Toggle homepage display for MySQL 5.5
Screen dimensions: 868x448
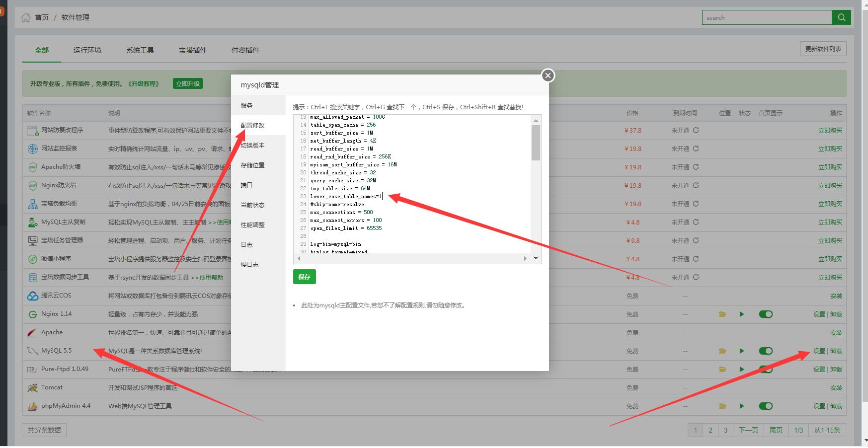pyautogui.click(x=765, y=351)
